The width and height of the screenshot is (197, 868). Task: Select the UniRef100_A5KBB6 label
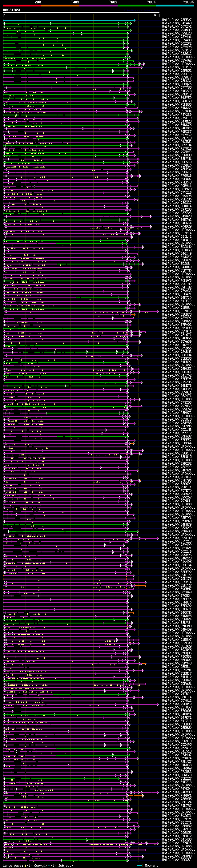tap(177, 104)
